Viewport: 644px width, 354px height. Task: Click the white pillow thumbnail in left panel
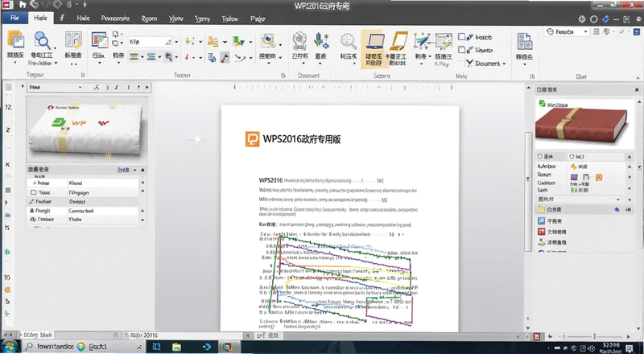[x=87, y=129]
